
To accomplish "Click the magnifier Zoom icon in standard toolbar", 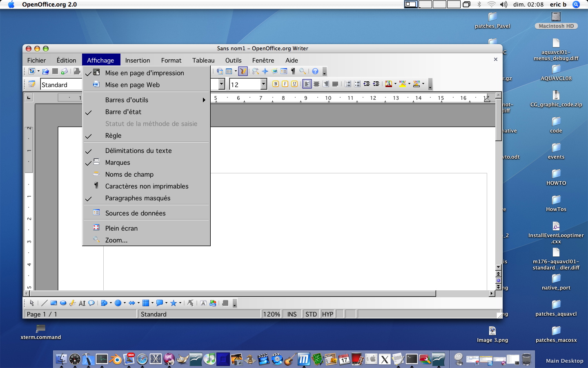I will (303, 71).
